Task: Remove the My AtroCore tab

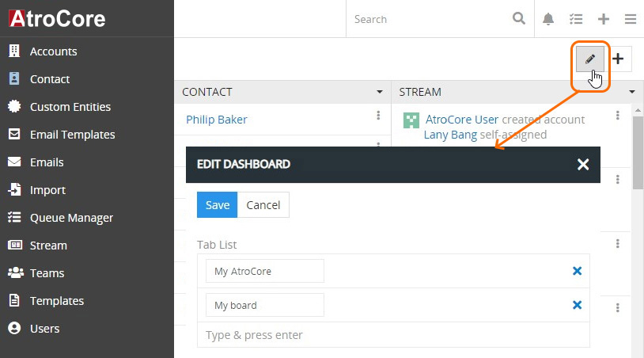Action: pos(577,271)
